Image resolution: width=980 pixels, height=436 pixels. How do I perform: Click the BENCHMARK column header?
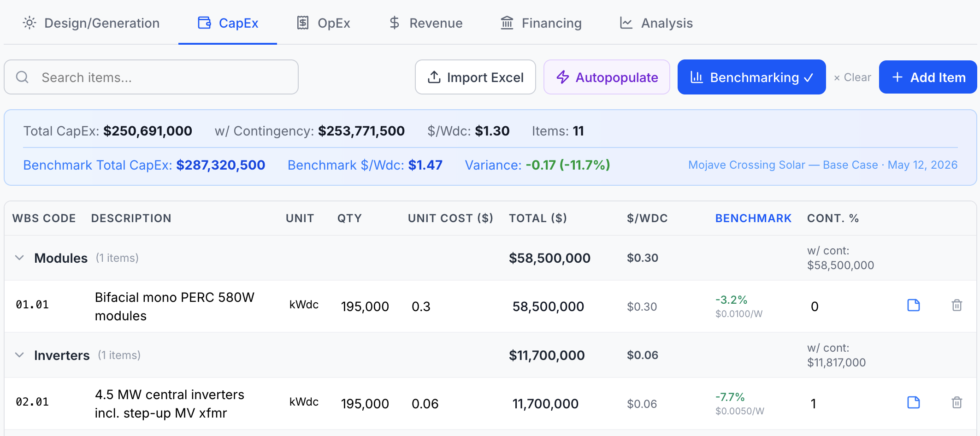(753, 218)
